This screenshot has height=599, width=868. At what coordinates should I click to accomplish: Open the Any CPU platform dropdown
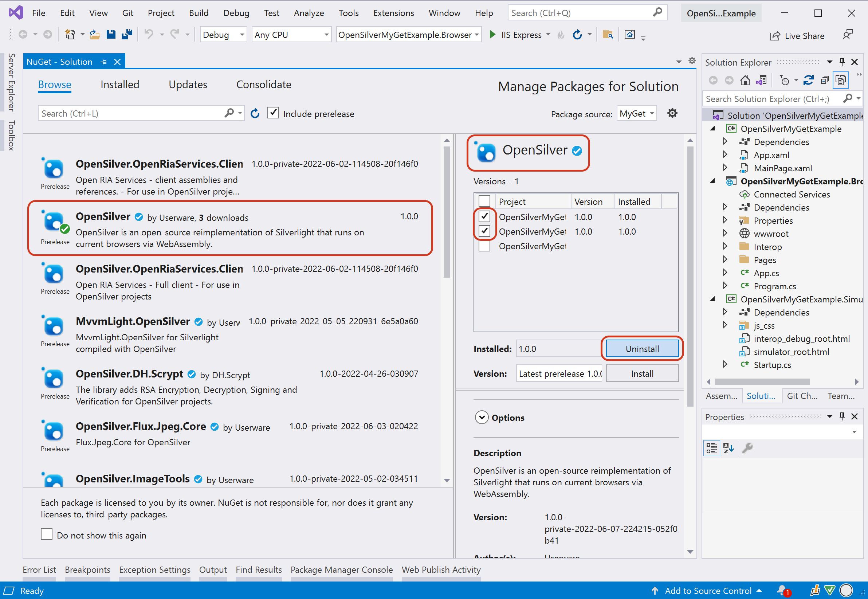(x=291, y=35)
